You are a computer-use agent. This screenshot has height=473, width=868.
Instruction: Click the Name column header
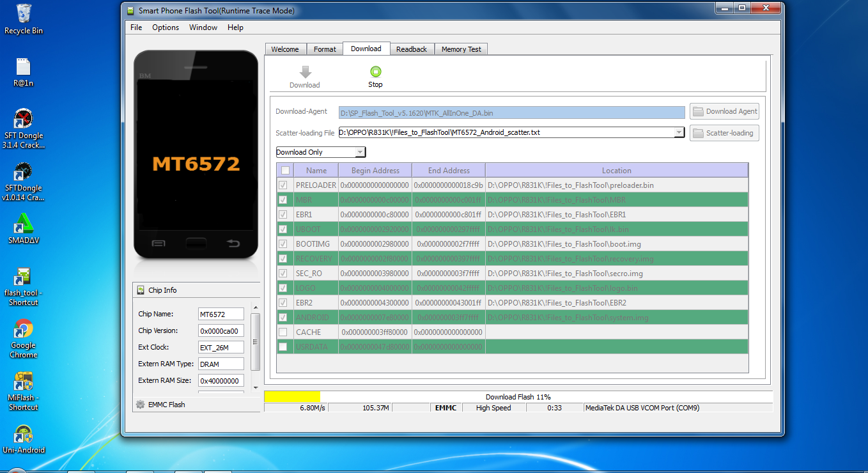[x=316, y=171]
